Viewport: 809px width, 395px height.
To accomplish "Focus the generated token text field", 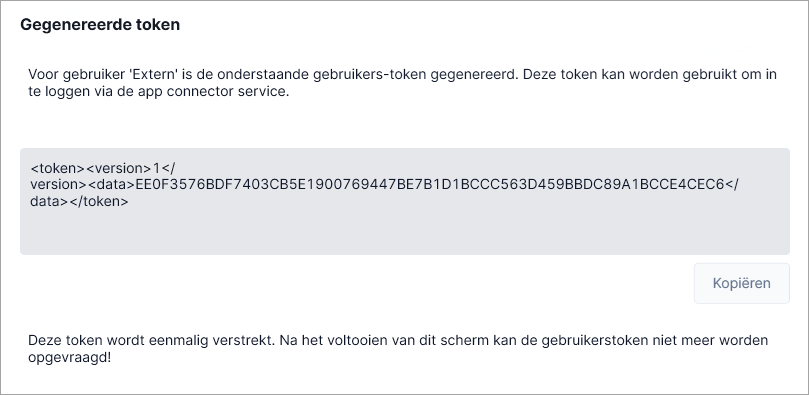I will coord(404,201).
